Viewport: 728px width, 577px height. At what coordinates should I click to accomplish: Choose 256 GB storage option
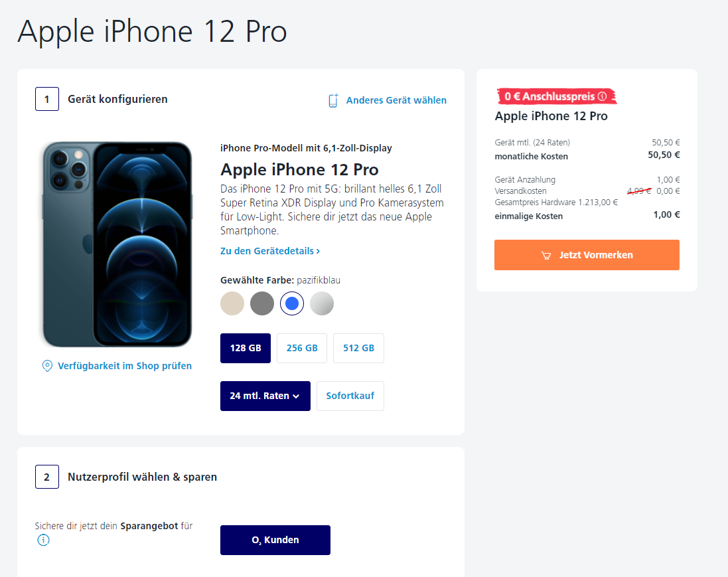(x=302, y=348)
